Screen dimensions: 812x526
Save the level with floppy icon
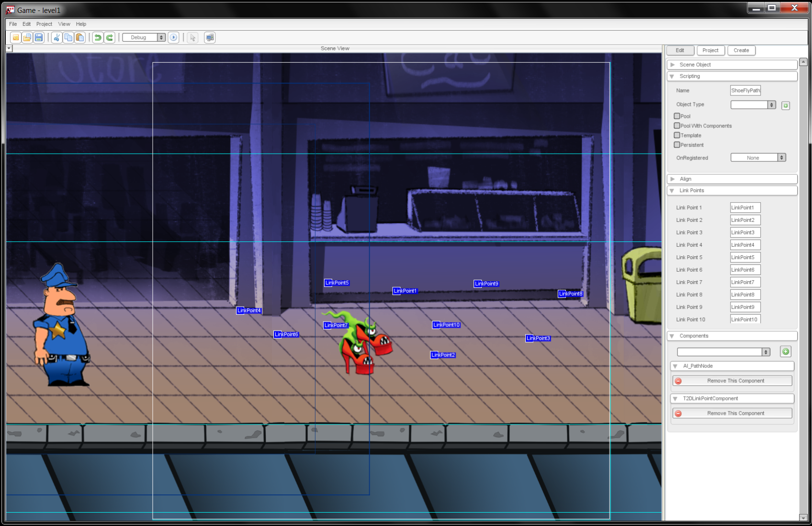pos(39,37)
